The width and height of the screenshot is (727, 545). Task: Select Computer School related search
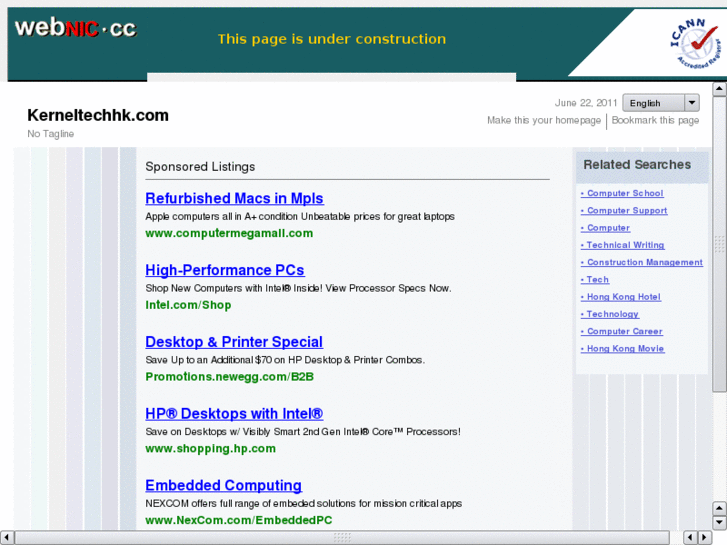(622, 193)
